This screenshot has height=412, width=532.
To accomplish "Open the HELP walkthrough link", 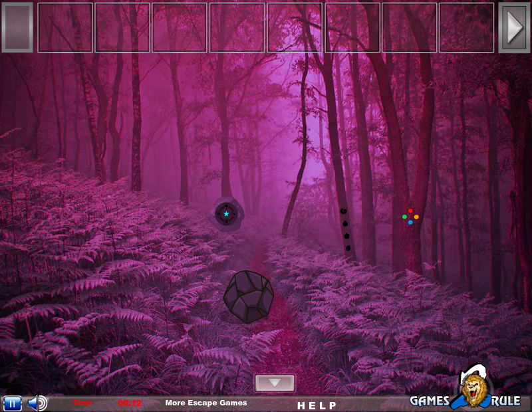I will point(317,405).
